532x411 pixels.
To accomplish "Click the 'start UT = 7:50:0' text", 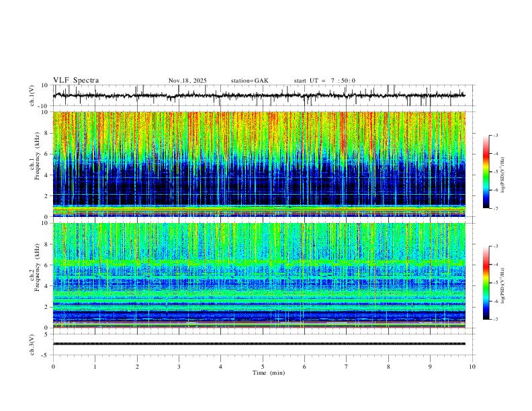I will 324,81.
